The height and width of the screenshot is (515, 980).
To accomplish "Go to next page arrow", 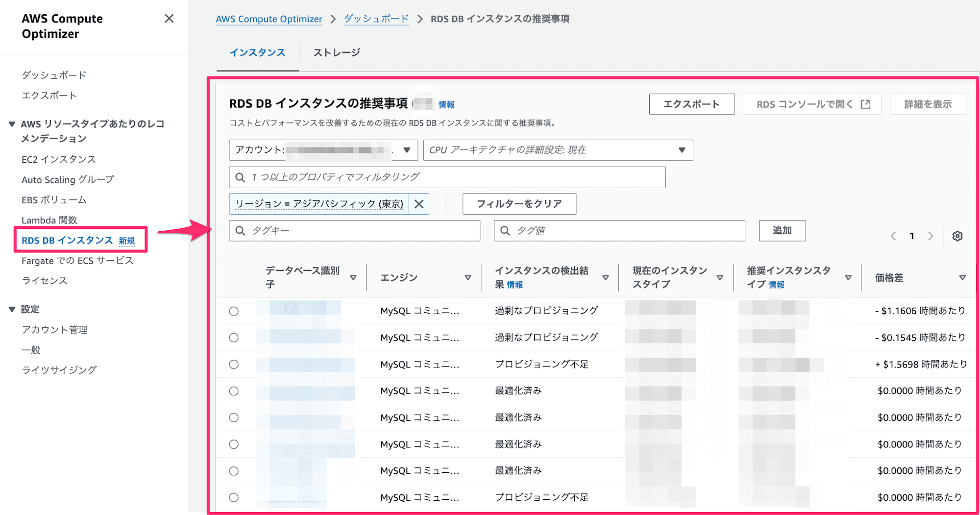I will tap(931, 236).
